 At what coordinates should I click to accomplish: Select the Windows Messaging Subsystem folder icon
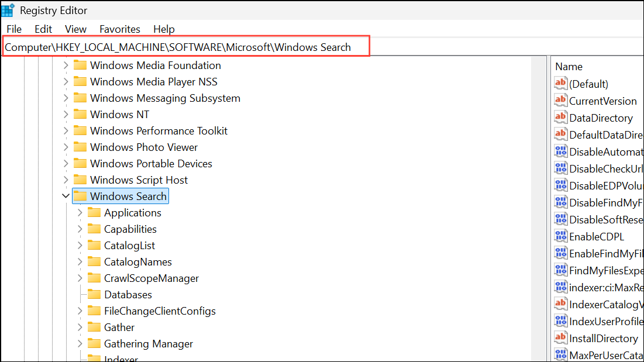(80, 98)
